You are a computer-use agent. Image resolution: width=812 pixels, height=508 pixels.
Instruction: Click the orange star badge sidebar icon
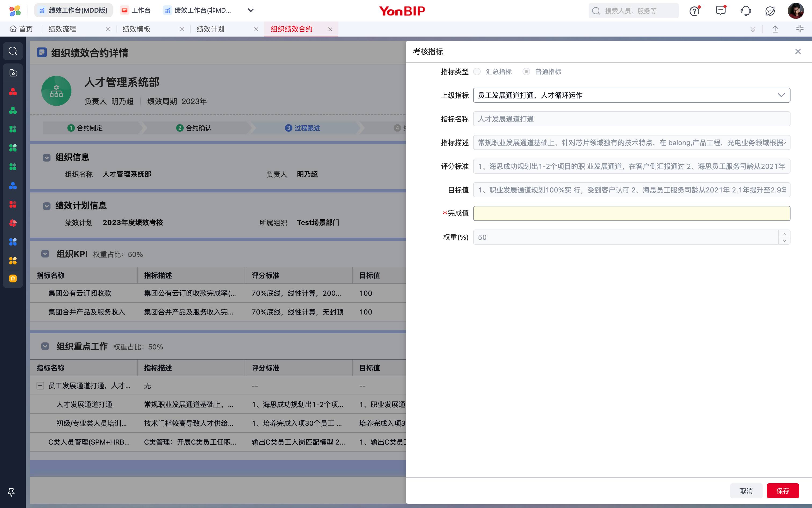pyautogui.click(x=13, y=278)
